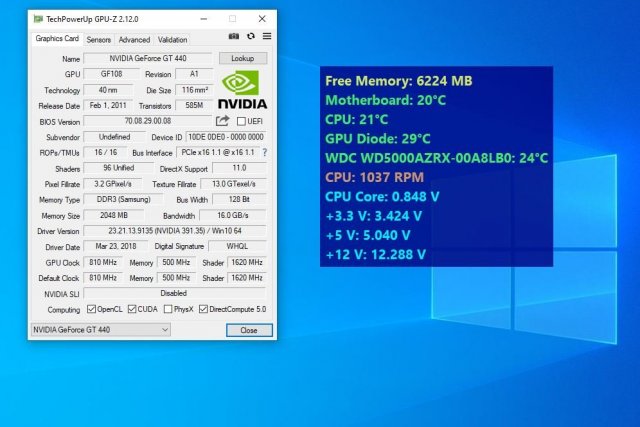Viewport: 640px width, 427px height.
Task: Click the Device ID field 10DE 0DE0
Action: tap(226, 137)
